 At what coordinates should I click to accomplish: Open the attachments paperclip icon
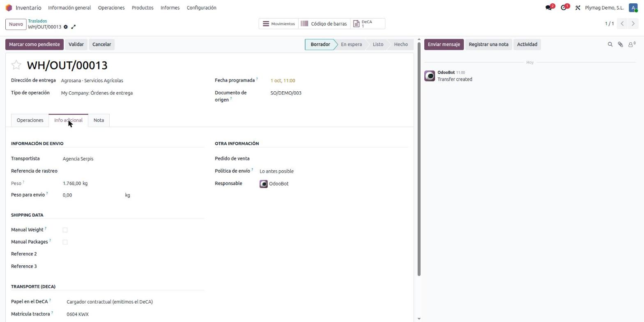[620, 44]
